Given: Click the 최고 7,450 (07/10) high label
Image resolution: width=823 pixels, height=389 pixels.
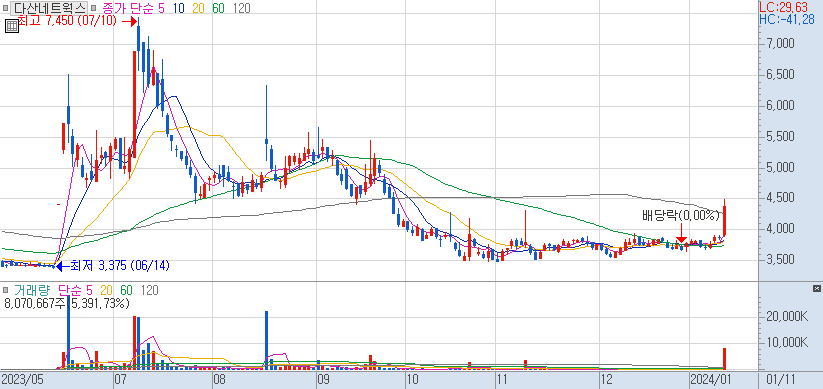Looking at the screenshot, I should pyautogui.click(x=68, y=22).
